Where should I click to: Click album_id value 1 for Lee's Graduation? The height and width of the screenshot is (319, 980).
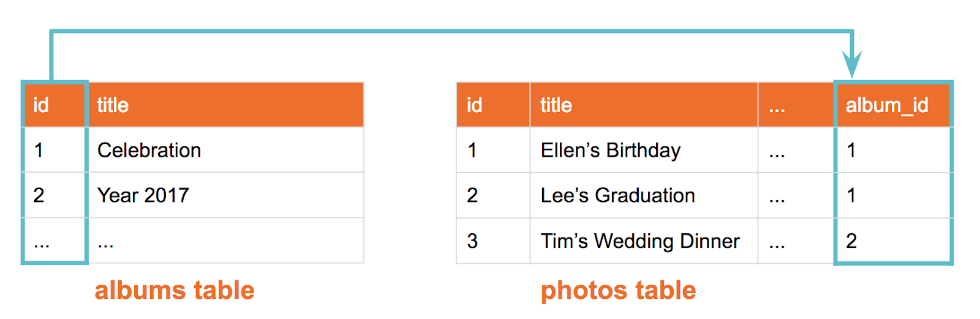[x=893, y=195]
